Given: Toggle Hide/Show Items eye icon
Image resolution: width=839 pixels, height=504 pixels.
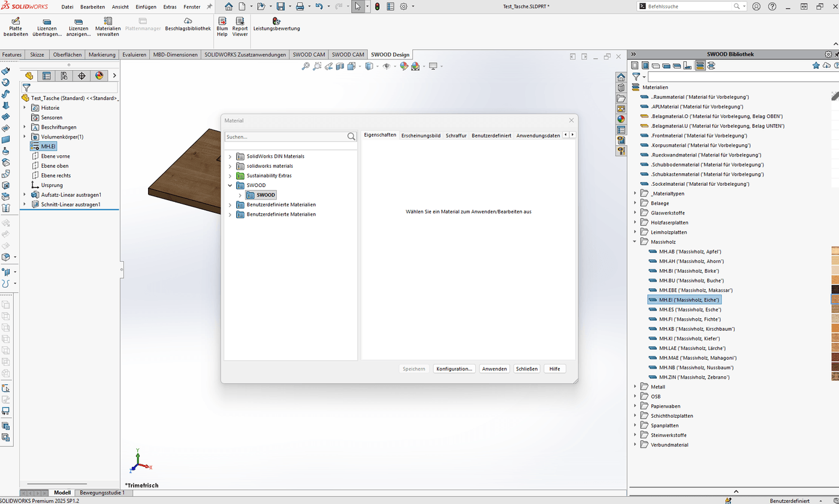Looking at the screenshot, I should 387,67.
